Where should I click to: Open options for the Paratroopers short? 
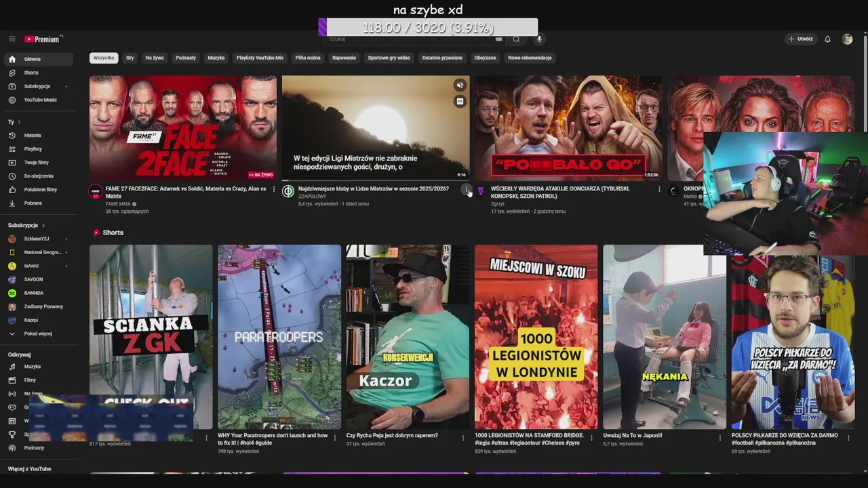pos(335,438)
